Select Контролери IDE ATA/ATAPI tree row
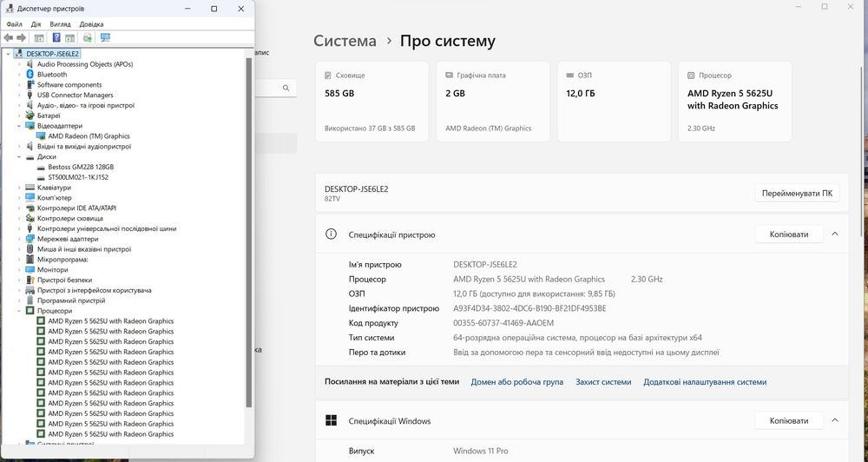Image resolution: width=868 pixels, height=462 pixels. pyautogui.click(x=76, y=208)
